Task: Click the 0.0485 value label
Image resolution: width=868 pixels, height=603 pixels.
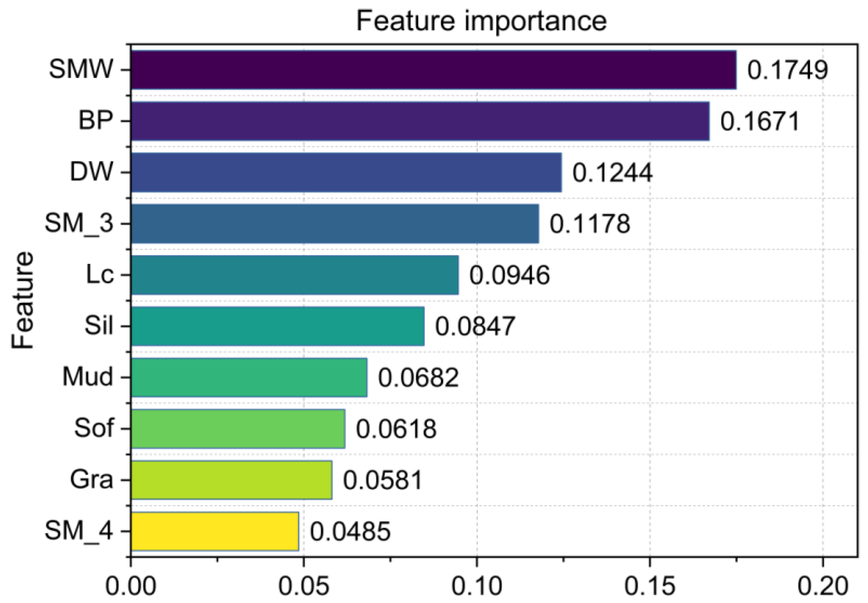Action: point(350,532)
